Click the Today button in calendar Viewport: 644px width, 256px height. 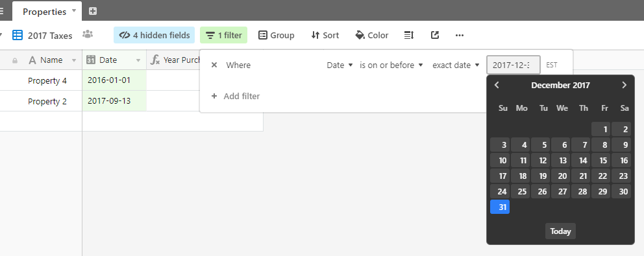pyautogui.click(x=561, y=231)
